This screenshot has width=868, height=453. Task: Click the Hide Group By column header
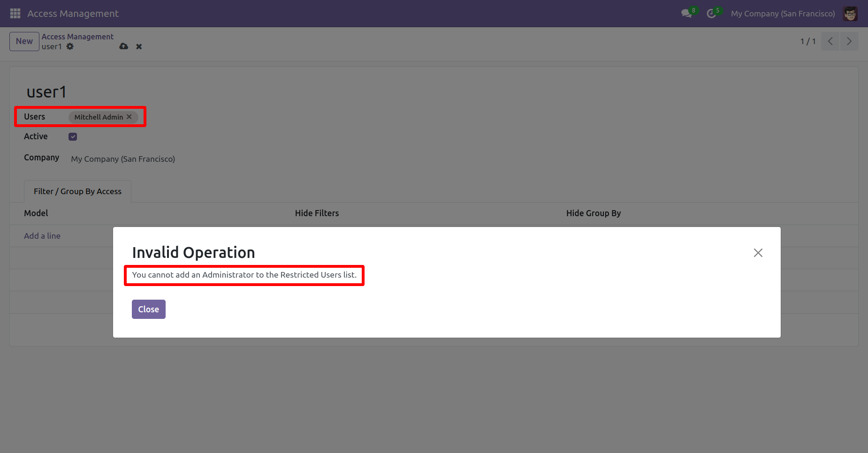point(594,213)
